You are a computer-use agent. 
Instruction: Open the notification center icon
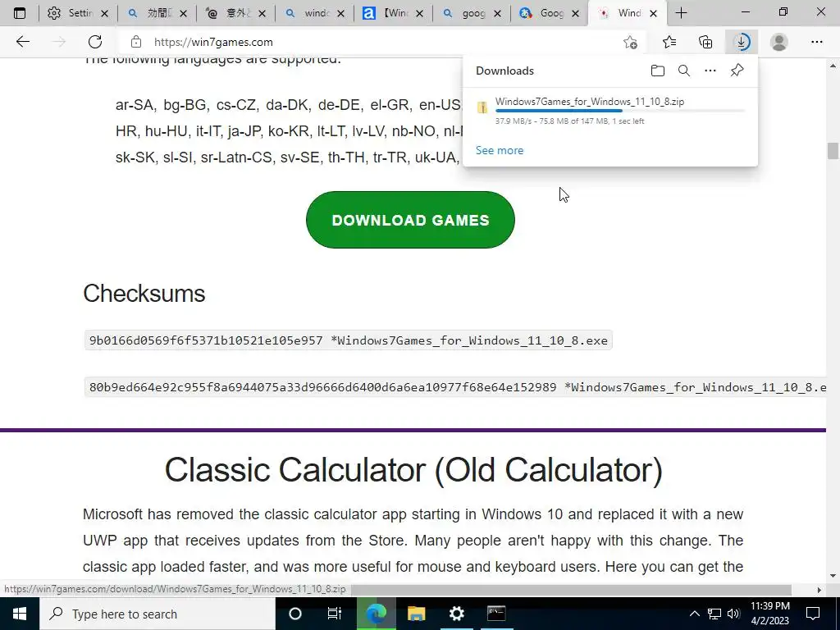tap(813, 614)
